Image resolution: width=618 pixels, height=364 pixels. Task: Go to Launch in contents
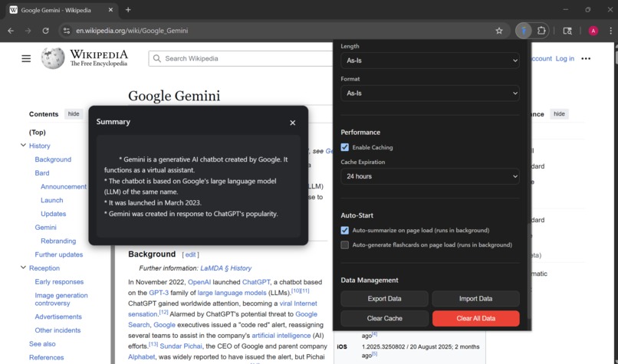click(52, 200)
